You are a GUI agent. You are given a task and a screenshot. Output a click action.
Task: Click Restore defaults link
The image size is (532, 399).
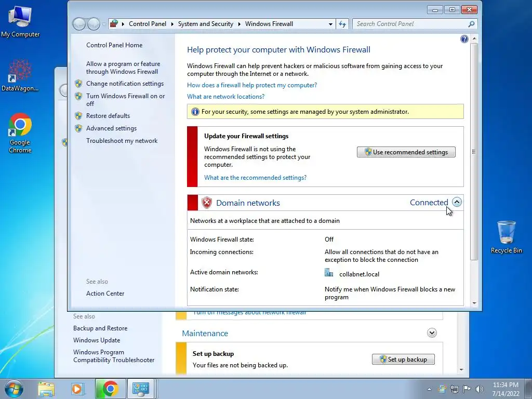pyautogui.click(x=108, y=116)
